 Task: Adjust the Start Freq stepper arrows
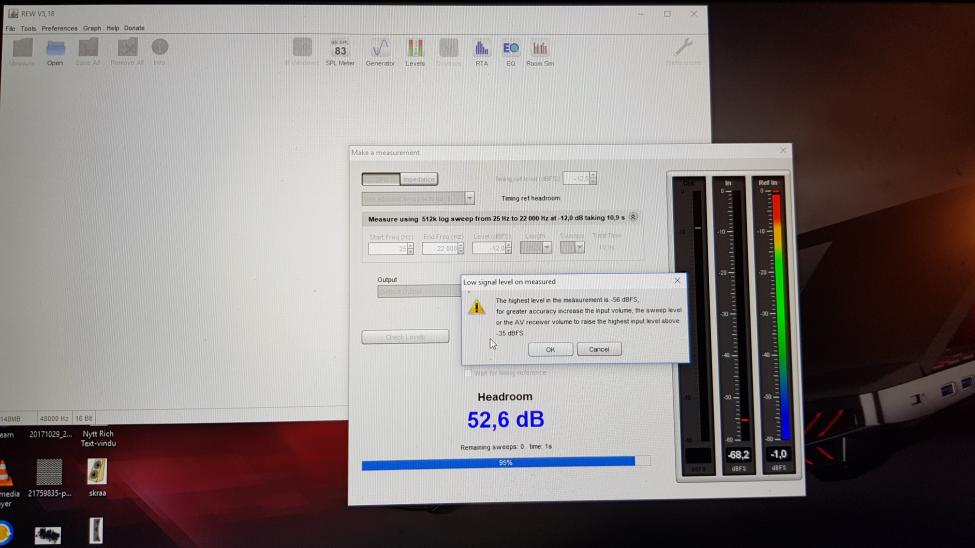pos(410,249)
